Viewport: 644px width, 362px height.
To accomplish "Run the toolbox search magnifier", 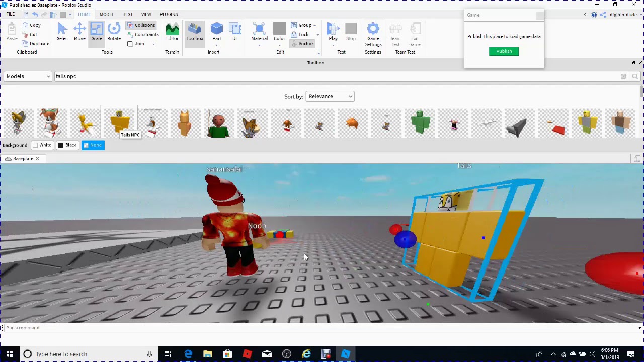I will click(x=635, y=76).
